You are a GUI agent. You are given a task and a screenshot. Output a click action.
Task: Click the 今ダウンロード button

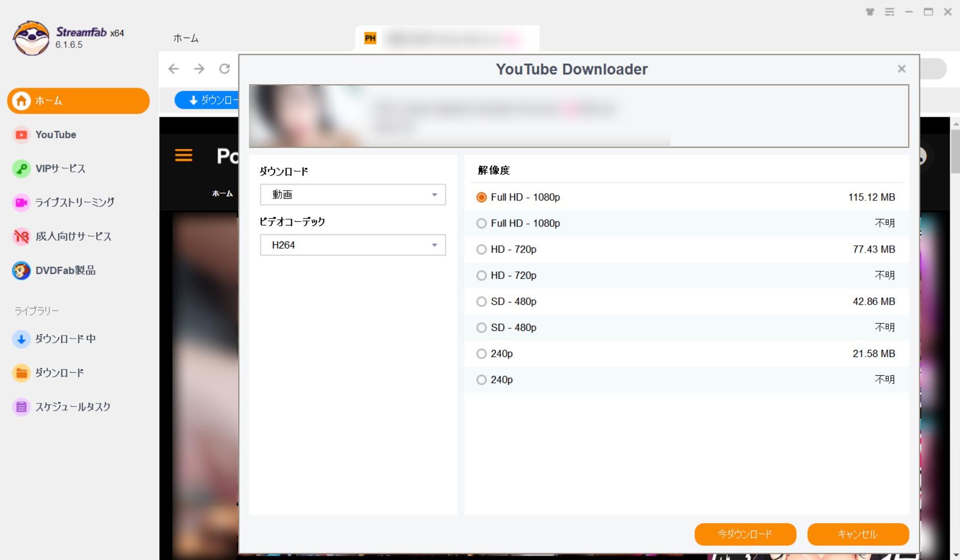click(745, 534)
